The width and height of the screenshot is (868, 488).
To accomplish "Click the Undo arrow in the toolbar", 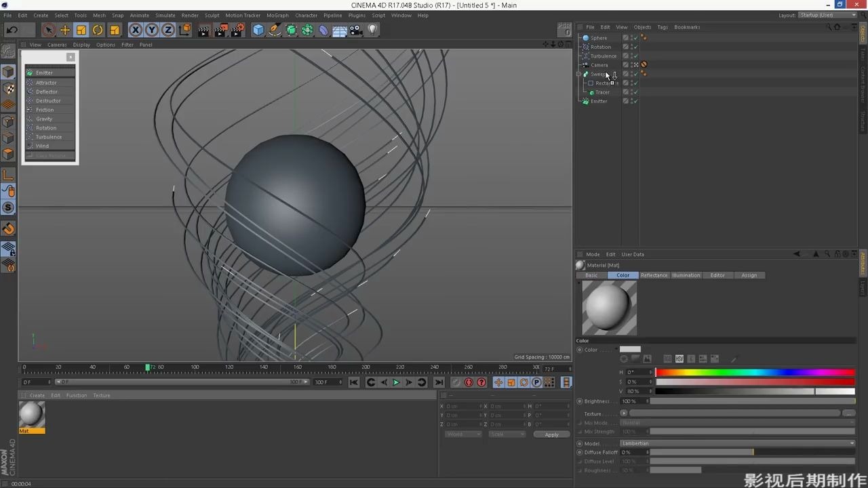I will pyautogui.click(x=12, y=30).
